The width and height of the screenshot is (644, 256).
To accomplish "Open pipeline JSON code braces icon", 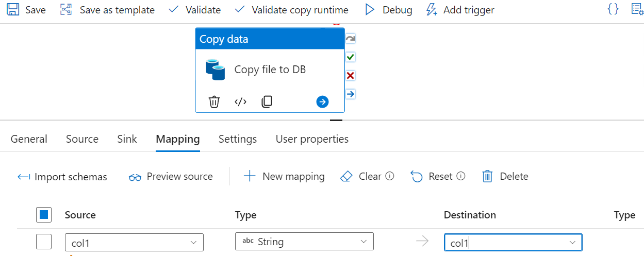I will (613, 9).
